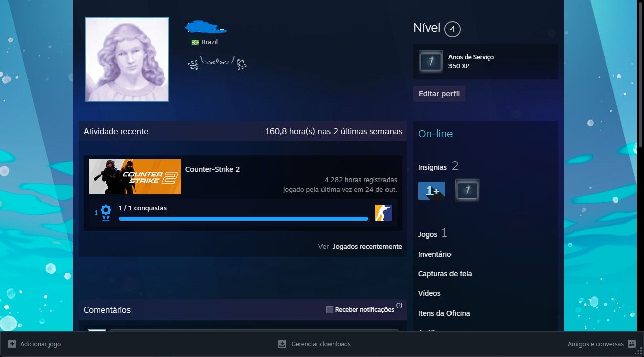Open Counter-Strike 2 game banner
Viewport: 644px width, 357px height.
[135, 176]
